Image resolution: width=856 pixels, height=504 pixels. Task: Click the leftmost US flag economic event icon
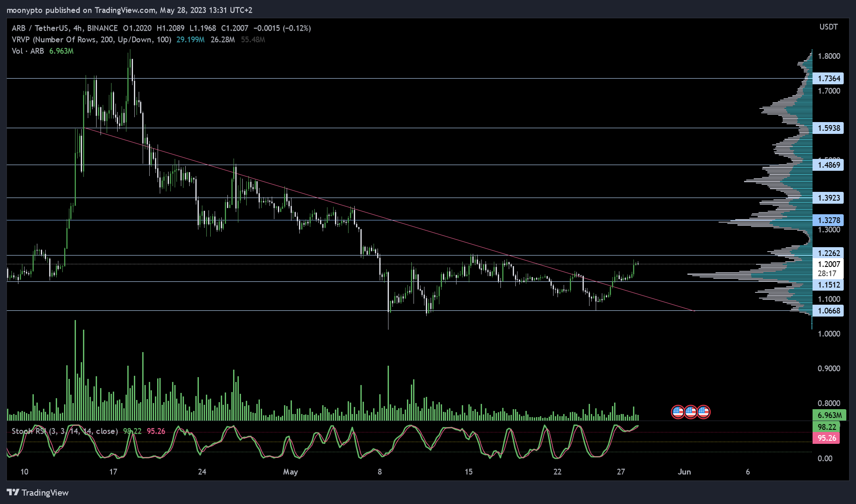point(678,412)
